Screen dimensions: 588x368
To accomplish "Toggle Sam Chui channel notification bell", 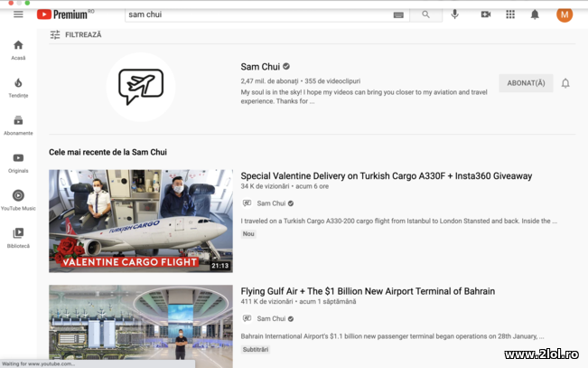I will 565,83.
